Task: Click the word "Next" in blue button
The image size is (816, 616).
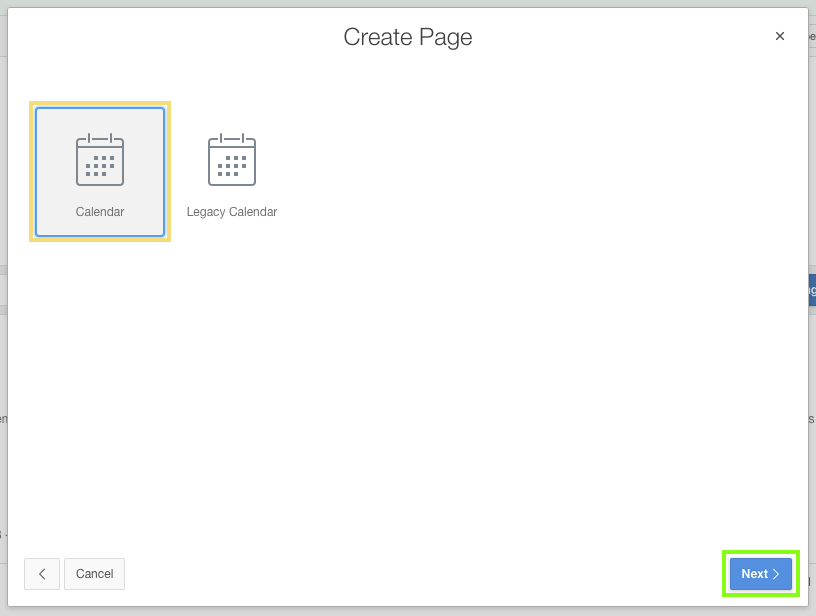Action: click(754, 574)
